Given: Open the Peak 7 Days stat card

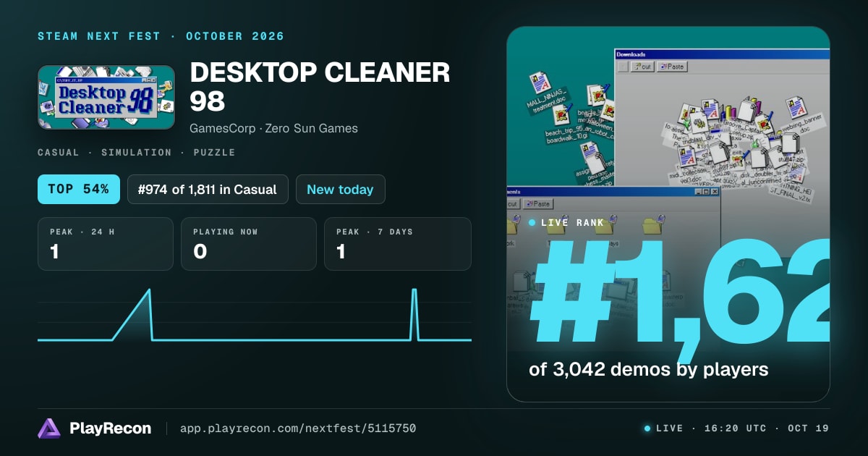Looking at the screenshot, I should tap(398, 244).
